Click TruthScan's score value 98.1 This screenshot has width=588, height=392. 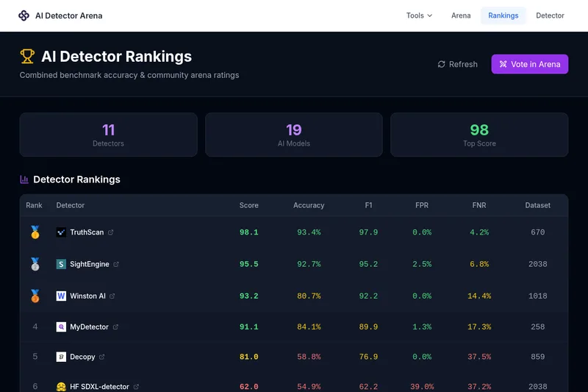249,232
